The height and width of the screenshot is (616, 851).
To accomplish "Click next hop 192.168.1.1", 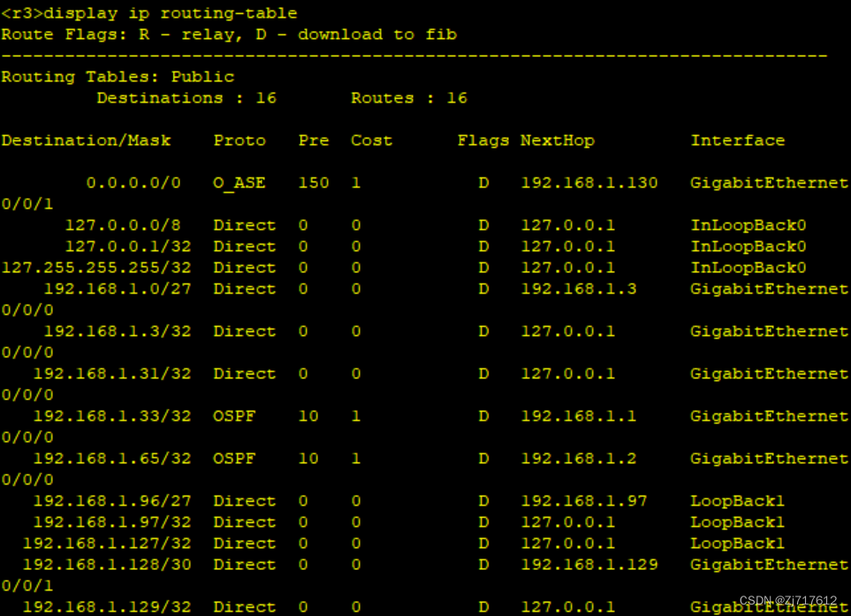I will [x=579, y=416].
